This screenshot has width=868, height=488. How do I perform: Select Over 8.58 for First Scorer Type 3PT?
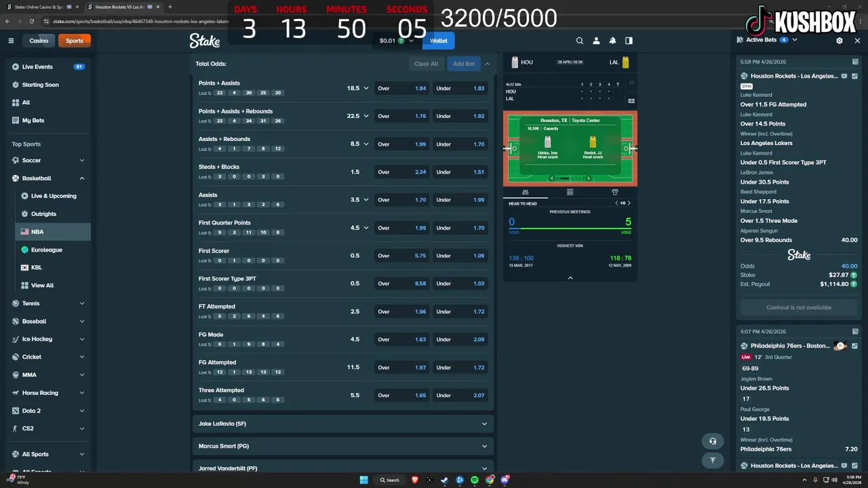[403, 283]
